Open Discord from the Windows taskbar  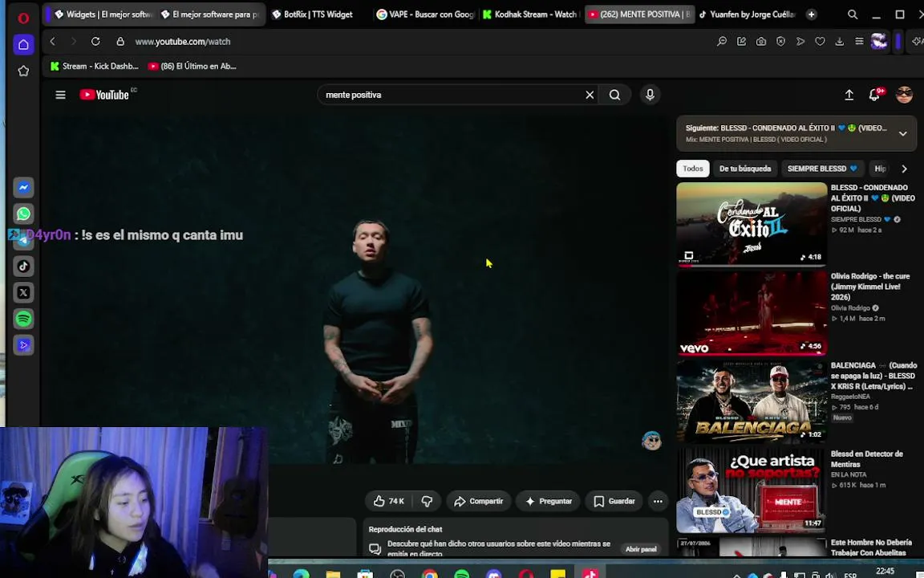pos(494,575)
